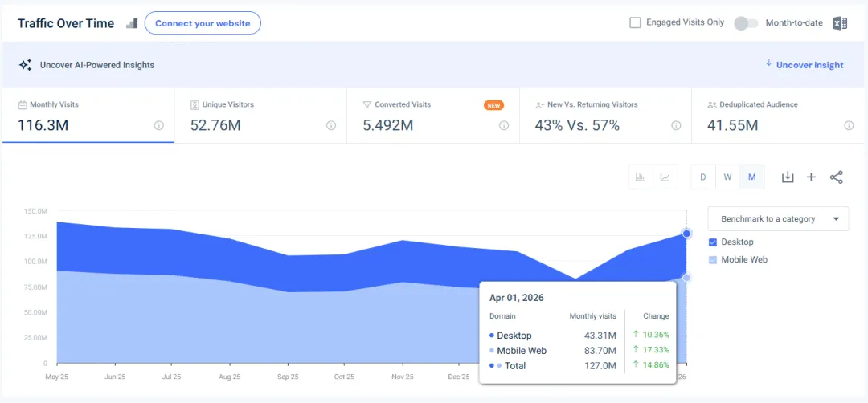Open the Deduplicated Audience info icon

click(x=849, y=125)
